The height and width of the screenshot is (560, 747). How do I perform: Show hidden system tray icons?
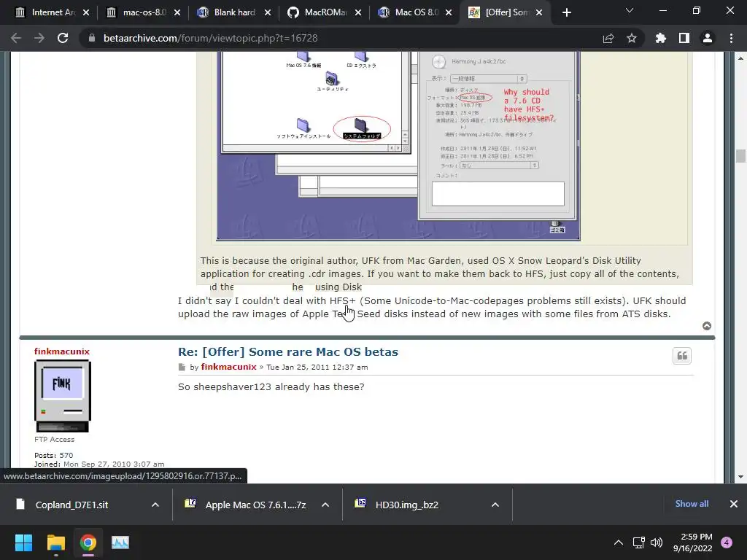[619, 542]
